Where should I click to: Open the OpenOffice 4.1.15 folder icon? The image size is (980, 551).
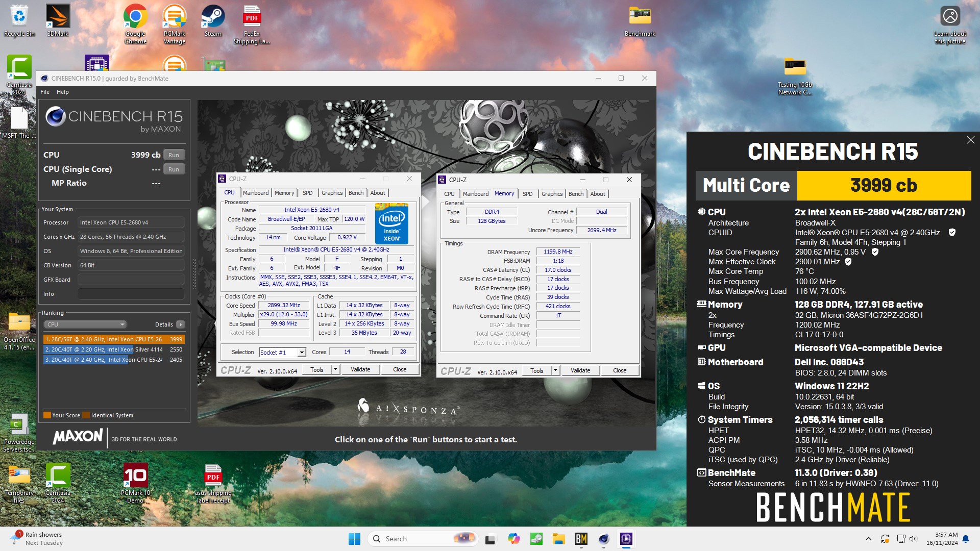[19, 332]
